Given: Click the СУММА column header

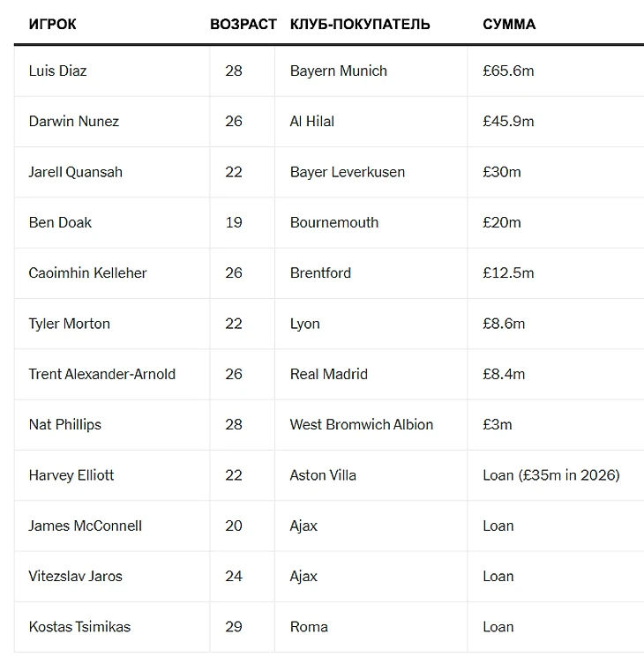Looking at the screenshot, I should pos(509,24).
